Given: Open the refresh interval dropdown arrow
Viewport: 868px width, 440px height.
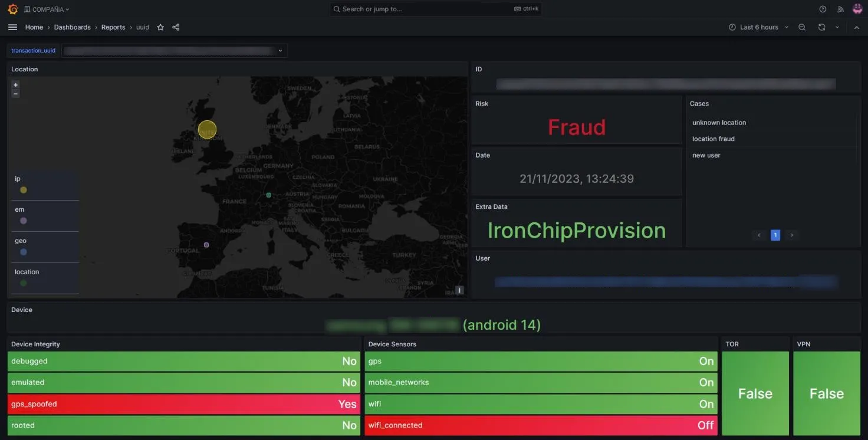Looking at the screenshot, I should tap(837, 27).
